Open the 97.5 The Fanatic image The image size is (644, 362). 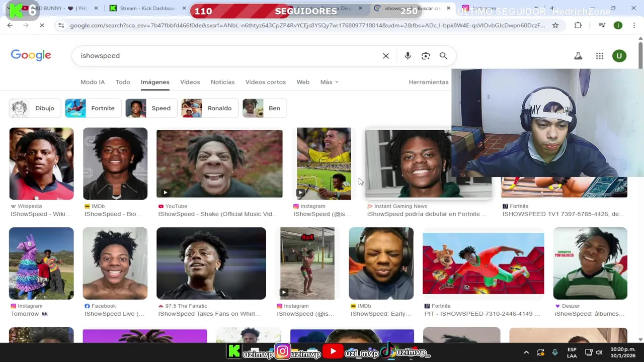click(x=211, y=263)
